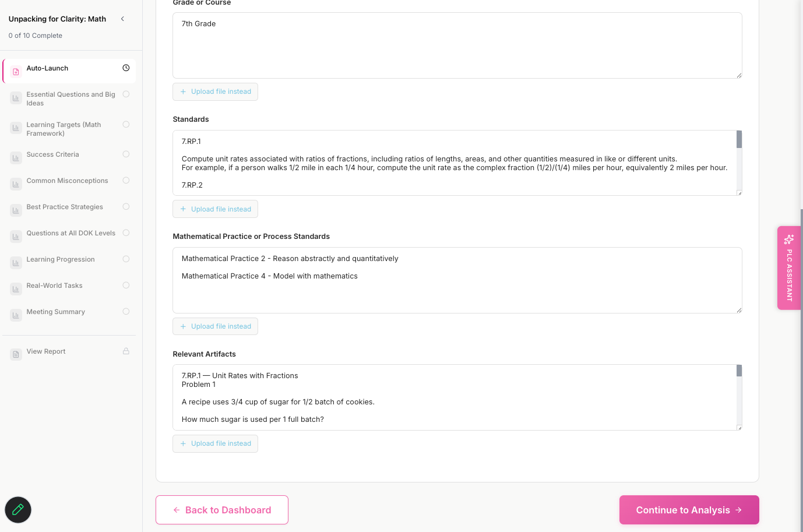Click the PLC Assistant sparkle icon
The image size is (803, 532).
coord(789,239)
